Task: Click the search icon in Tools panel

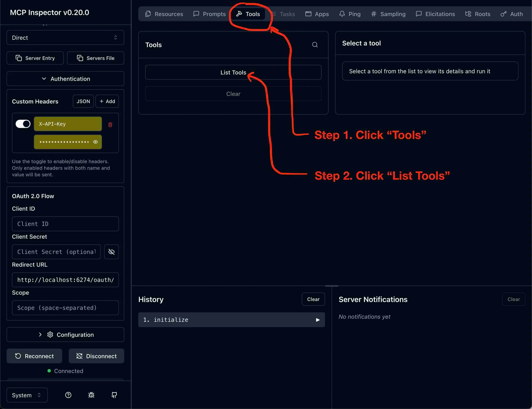Action: 314,45
